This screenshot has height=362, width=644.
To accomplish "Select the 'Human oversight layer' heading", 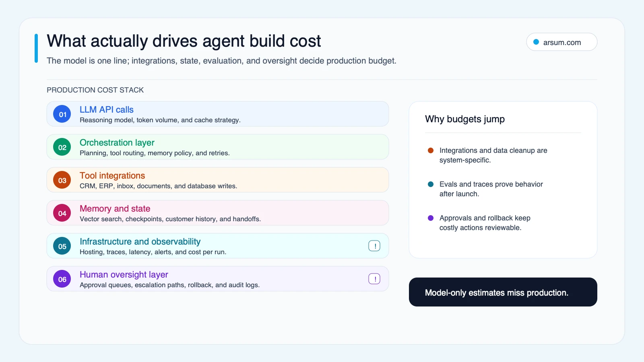I will (124, 275).
